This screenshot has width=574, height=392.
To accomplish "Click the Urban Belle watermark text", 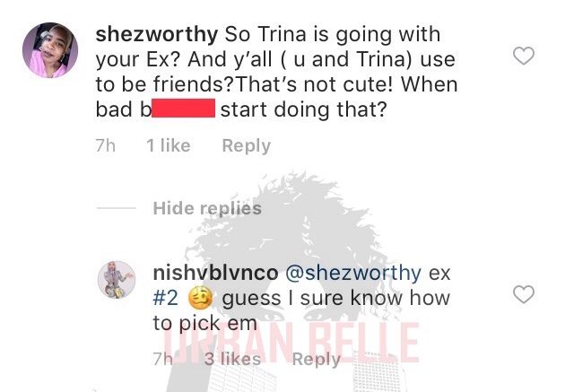I will pos(291,343).
